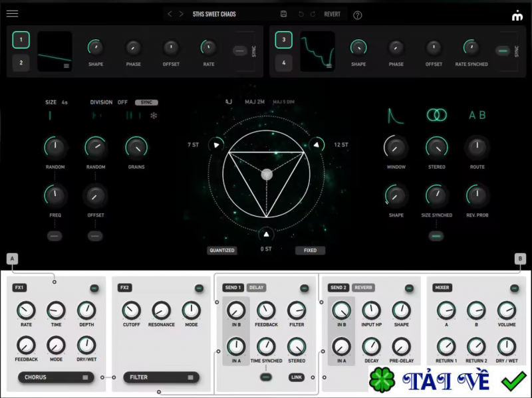Select LFO tab 4
This screenshot has width=532, height=398.
pyautogui.click(x=284, y=62)
